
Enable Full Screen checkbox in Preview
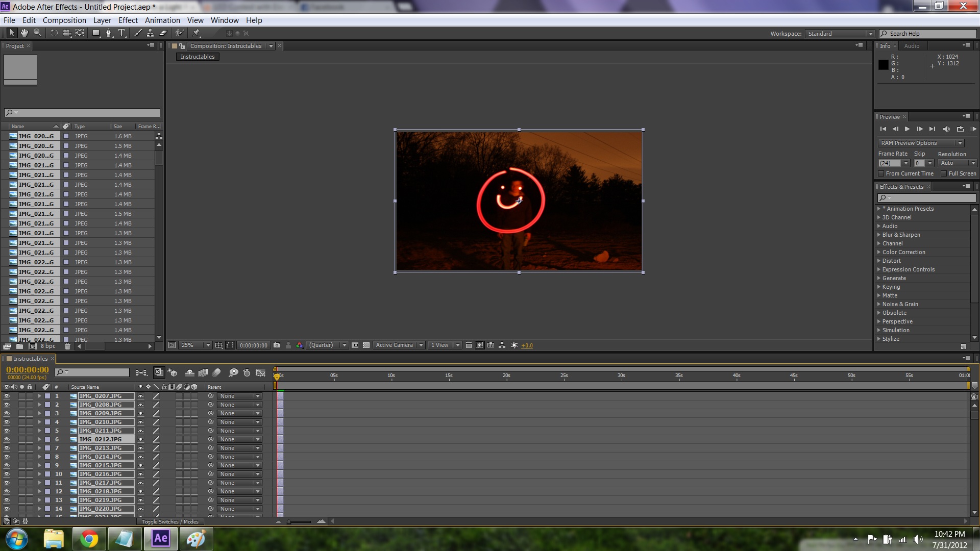[x=944, y=174]
